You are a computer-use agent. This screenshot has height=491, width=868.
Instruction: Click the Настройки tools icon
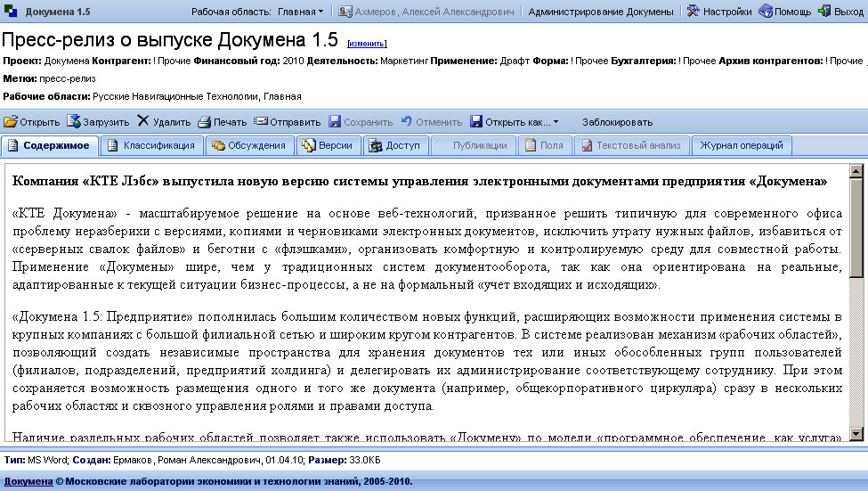pyautogui.click(x=694, y=11)
